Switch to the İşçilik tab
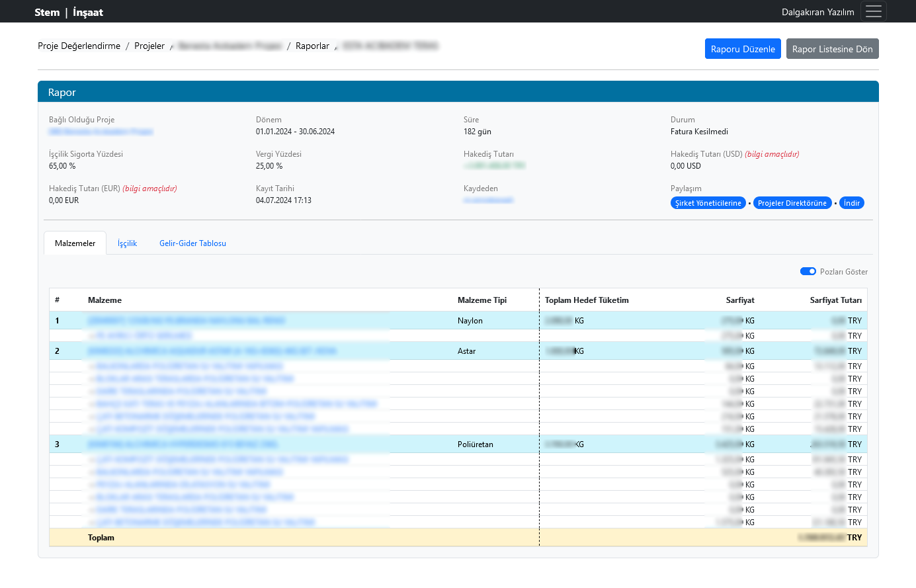This screenshot has height=588, width=916. tap(127, 243)
